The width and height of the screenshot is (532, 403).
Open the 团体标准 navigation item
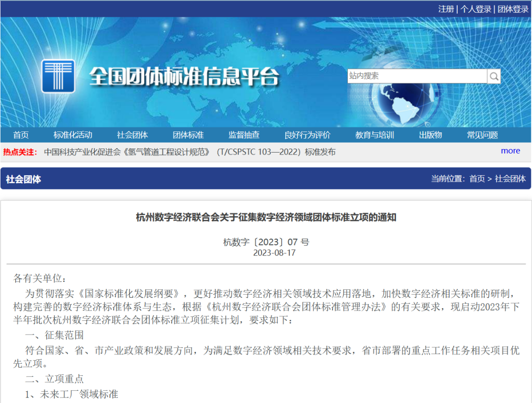pyautogui.click(x=188, y=135)
